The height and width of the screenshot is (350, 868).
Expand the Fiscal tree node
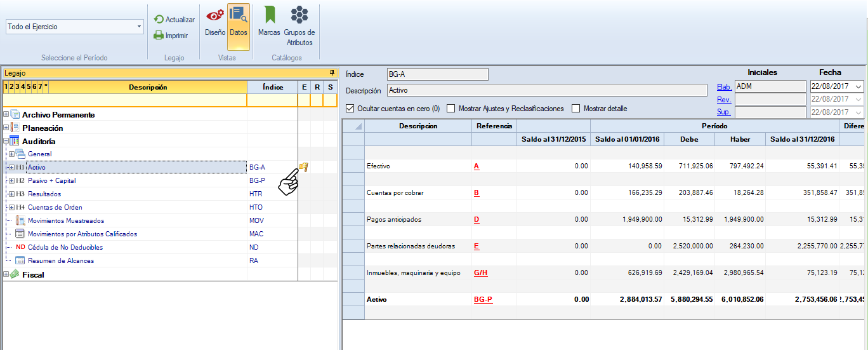click(6, 275)
